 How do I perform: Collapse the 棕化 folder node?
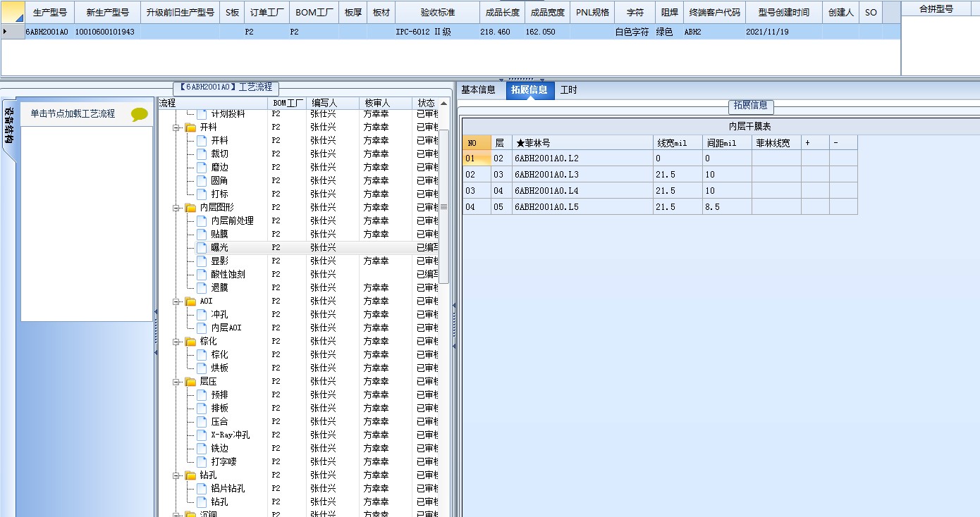pyautogui.click(x=176, y=342)
